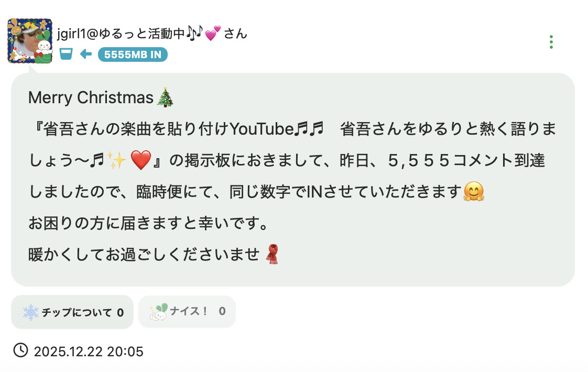
Task: Click the Christmas tree emoji
Action: (165, 97)
